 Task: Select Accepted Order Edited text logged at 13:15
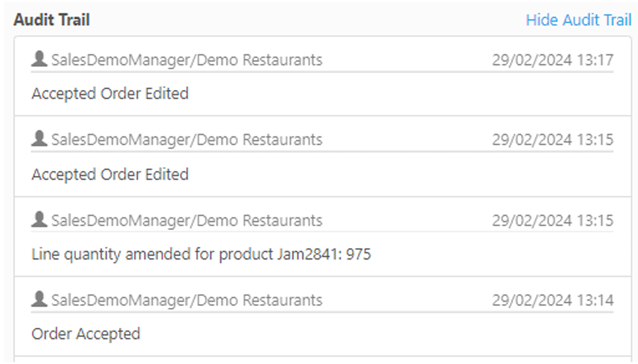coord(110,174)
